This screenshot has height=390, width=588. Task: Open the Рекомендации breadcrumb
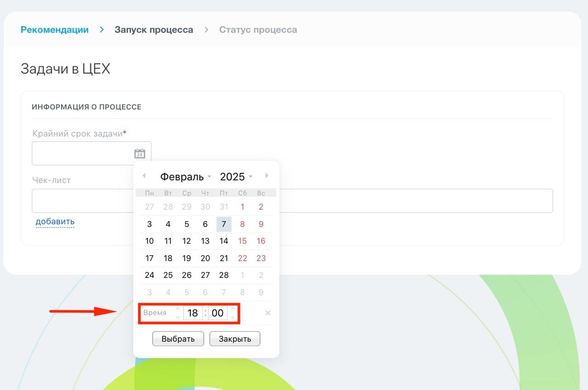tap(55, 29)
